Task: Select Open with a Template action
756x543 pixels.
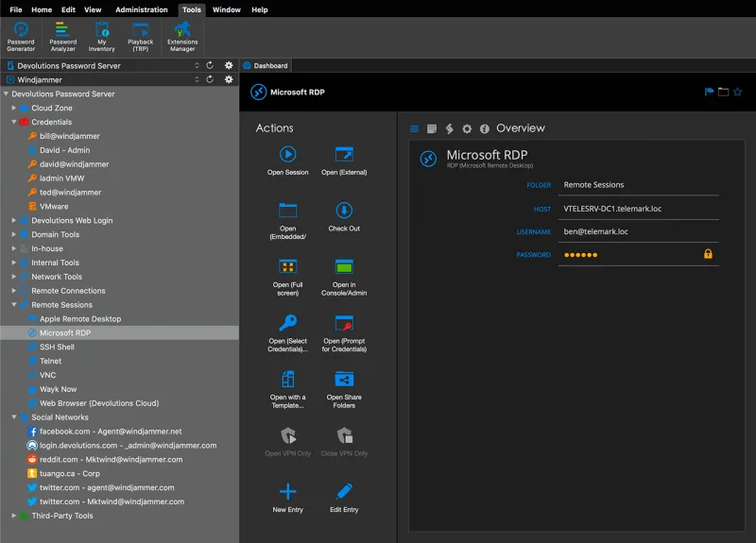Action: 288,390
